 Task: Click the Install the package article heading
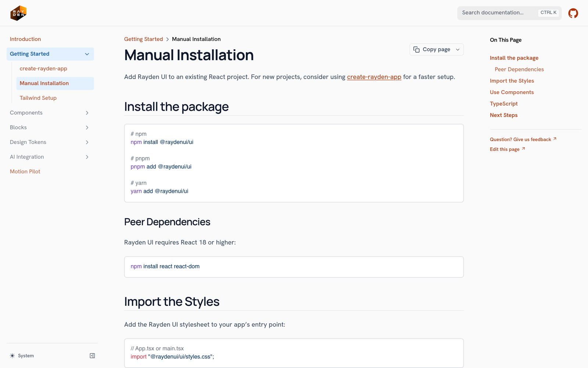click(176, 107)
